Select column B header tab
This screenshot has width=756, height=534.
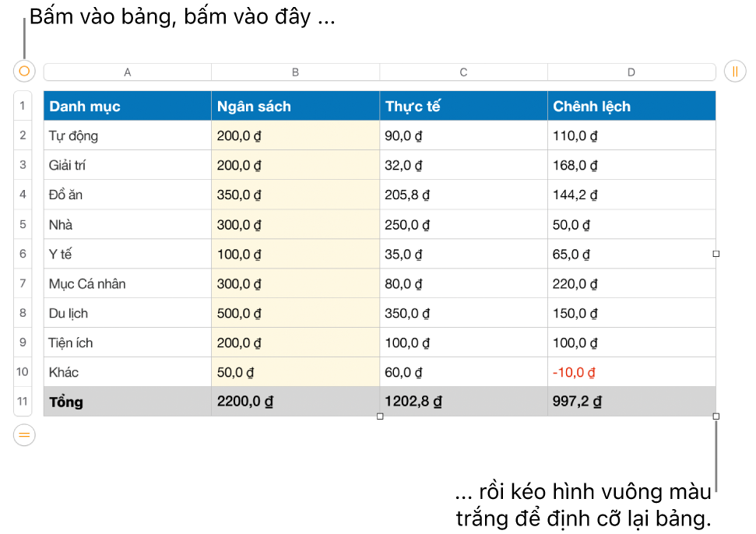point(296,72)
